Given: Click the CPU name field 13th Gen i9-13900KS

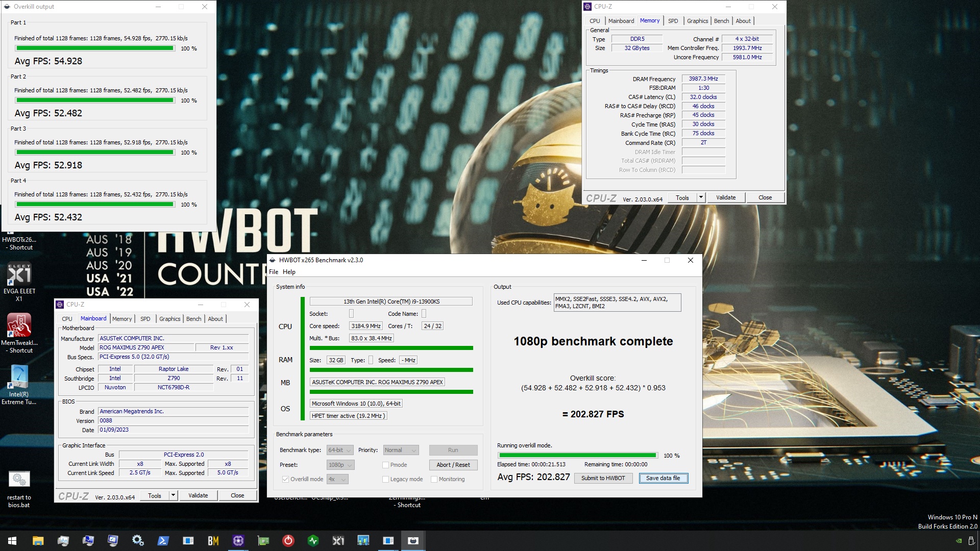Looking at the screenshot, I should click(x=391, y=302).
